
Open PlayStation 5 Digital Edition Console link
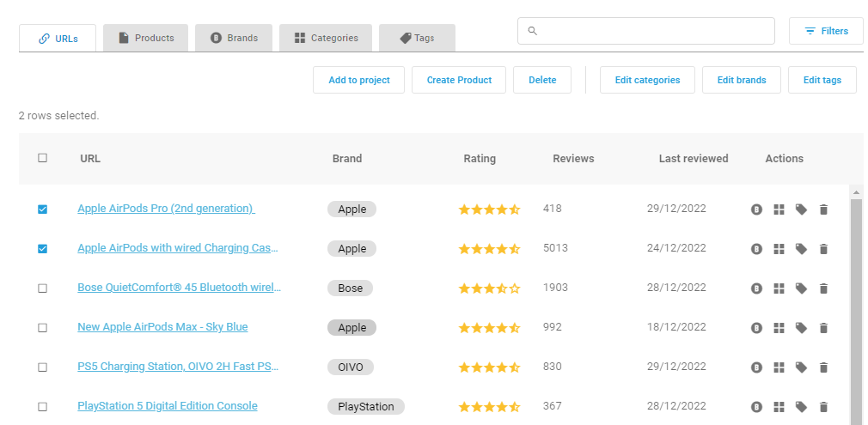tap(168, 406)
